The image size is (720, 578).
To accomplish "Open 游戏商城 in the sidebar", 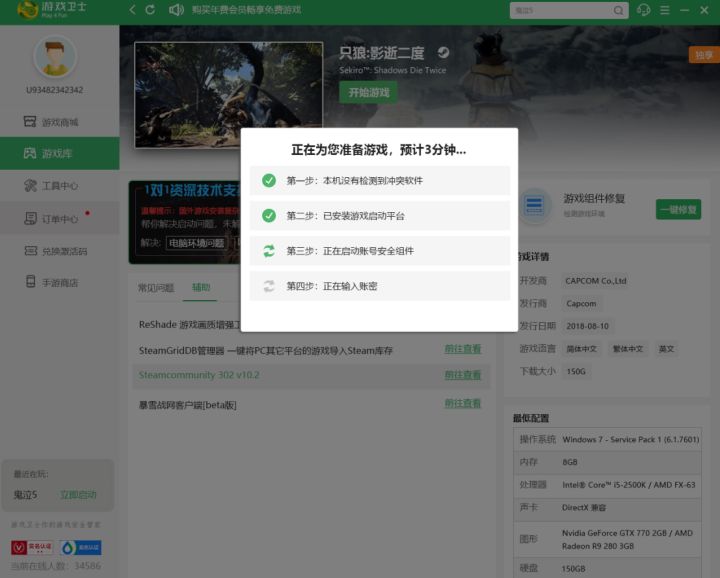I will tap(60, 122).
